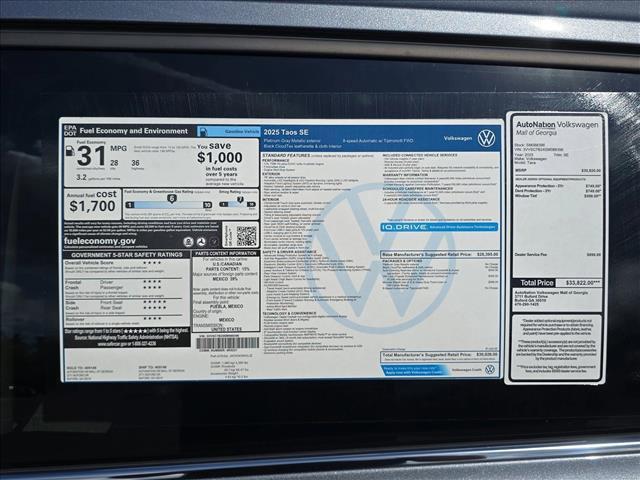Screen dimensions: 640x480
Task: Click the '$1,000' fuel savings amount
Action: [x=220, y=158]
